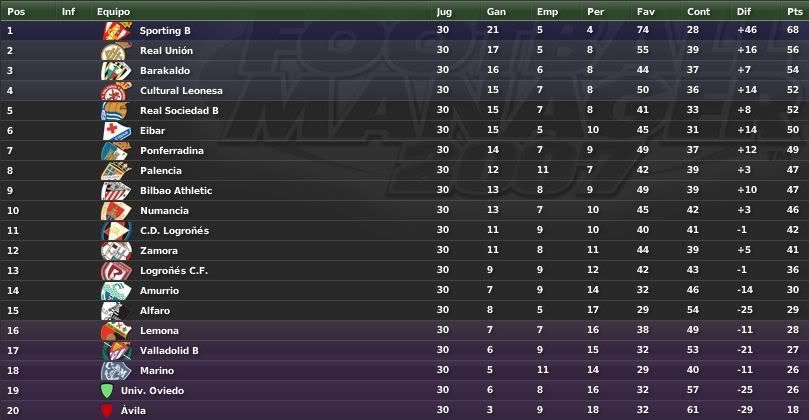809x420 pixels.
Task: Click the Equipo column header
Action: (x=114, y=12)
